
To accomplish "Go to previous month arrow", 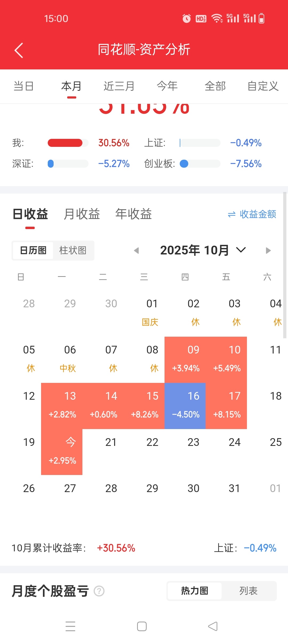I will (x=136, y=250).
